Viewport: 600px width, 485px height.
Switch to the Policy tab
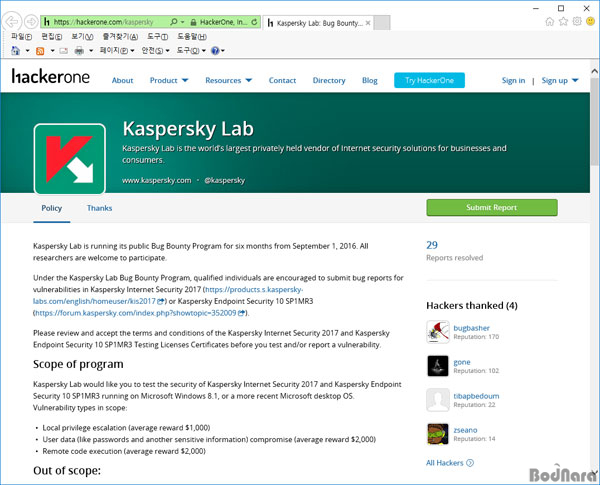(x=51, y=208)
